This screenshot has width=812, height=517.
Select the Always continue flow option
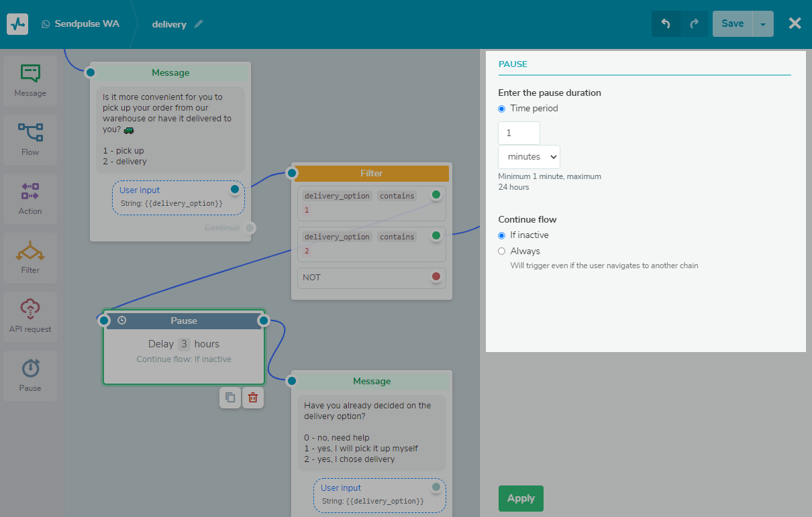click(x=502, y=251)
